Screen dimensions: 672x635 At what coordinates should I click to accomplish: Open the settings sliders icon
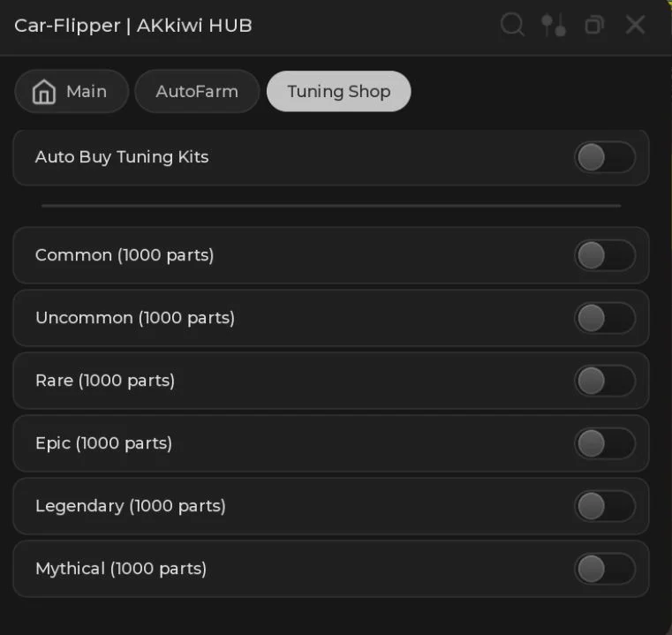(554, 25)
